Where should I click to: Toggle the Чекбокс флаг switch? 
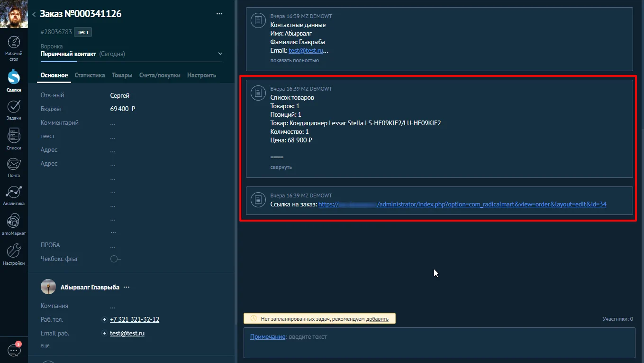tap(115, 259)
